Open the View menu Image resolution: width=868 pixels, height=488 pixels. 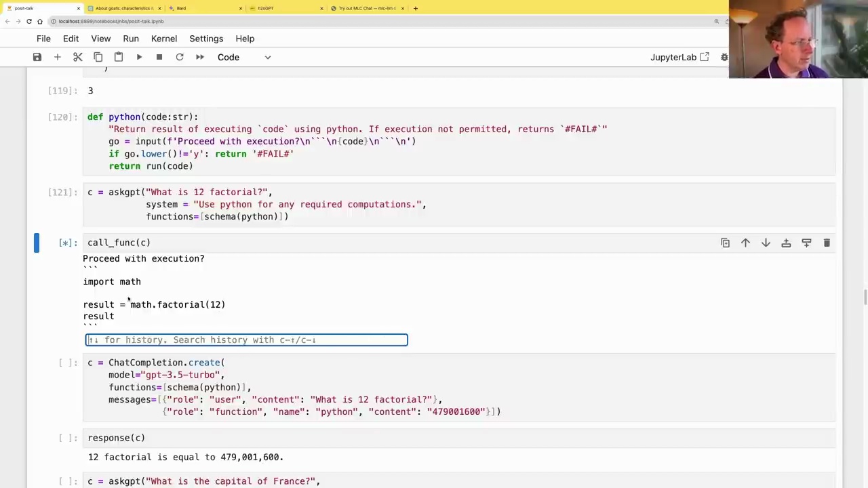(100, 39)
